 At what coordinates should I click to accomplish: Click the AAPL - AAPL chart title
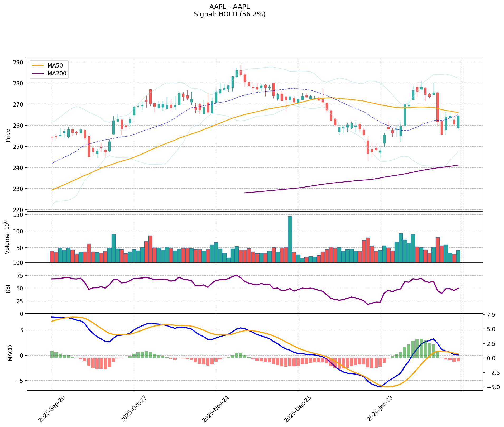point(229,7)
